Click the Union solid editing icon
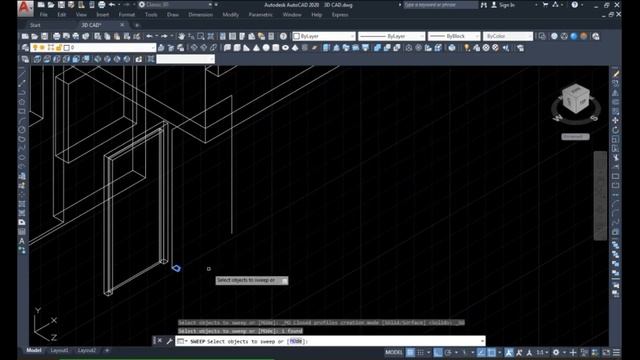 (x=377, y=48)
